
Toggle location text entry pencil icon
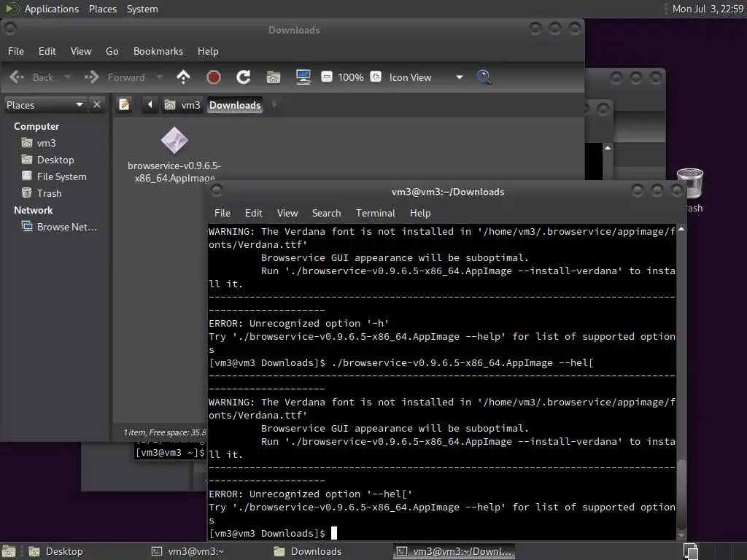124,104
